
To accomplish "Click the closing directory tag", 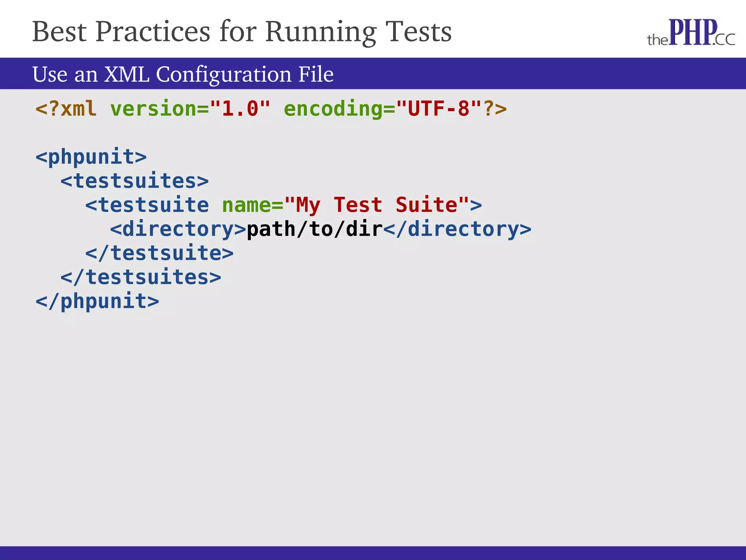I will [458, 229].
